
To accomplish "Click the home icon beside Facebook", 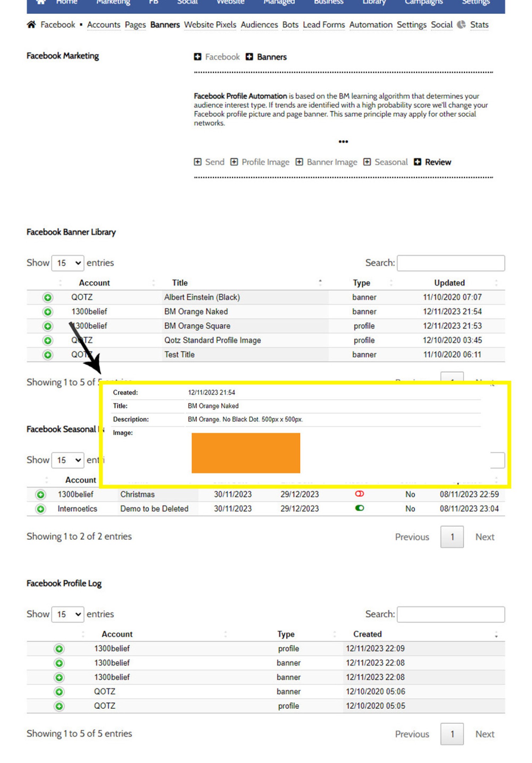I will tap(31, 24).
